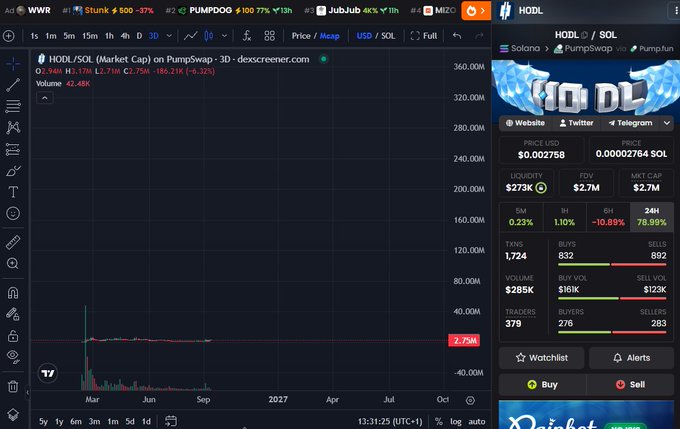Select the 3D interval
Image resolution: width=680 pixels, height=429 pixels.
(x=154, y=36)
